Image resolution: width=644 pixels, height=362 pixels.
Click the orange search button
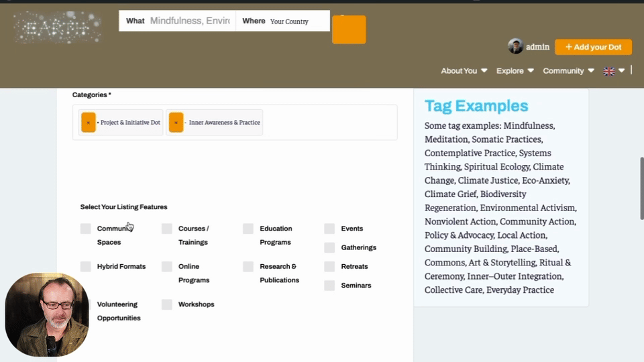[349, 29]
